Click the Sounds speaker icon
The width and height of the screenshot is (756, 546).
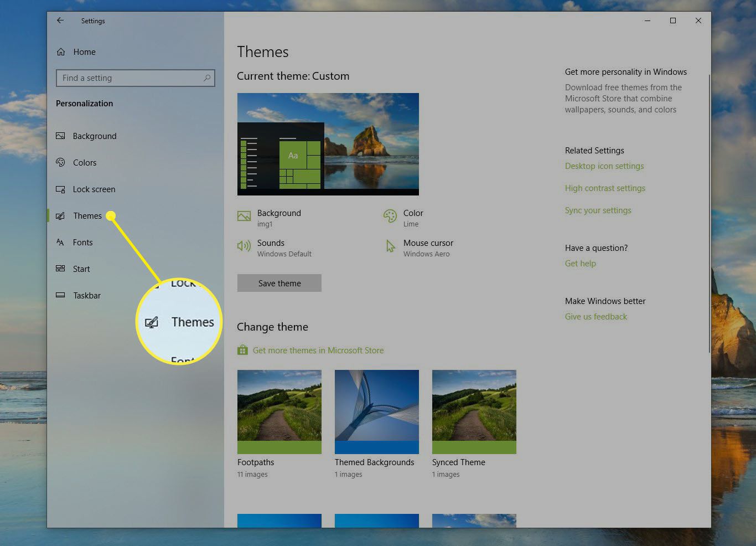coord(244,246)
